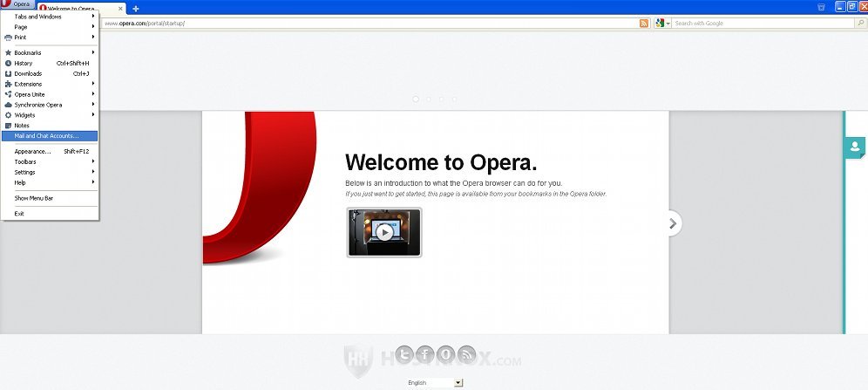This screenshot has height=390, width=868.
Task: Click the address bar URL field
Action: [x=369, y=24]
